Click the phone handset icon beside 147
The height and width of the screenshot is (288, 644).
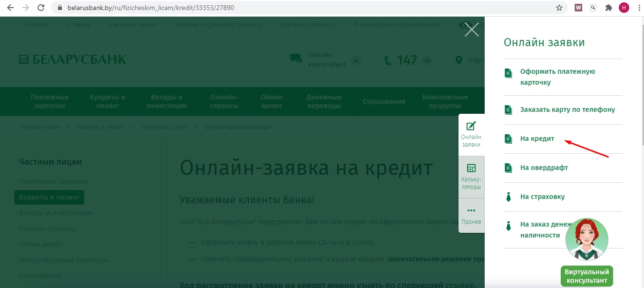[388, 60]
